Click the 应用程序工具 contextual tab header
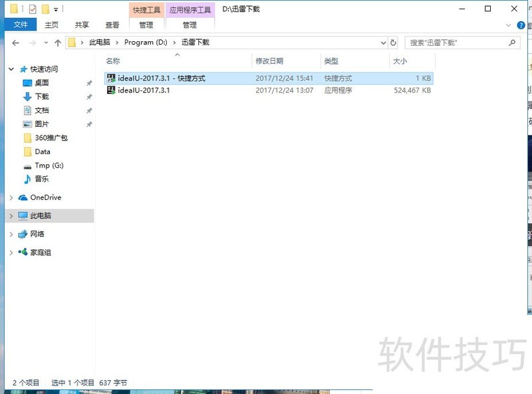The height and width of the screenshot is (394, 532). (x=190, y=10)
